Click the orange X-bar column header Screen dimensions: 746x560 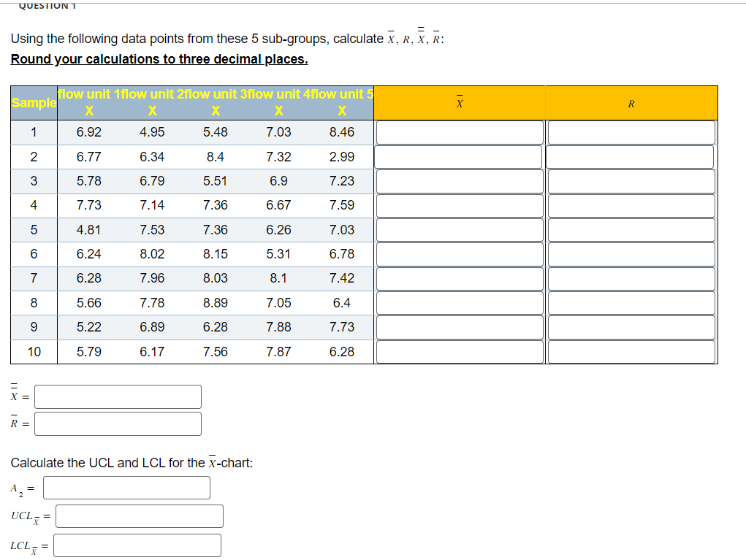pos(459,102)
